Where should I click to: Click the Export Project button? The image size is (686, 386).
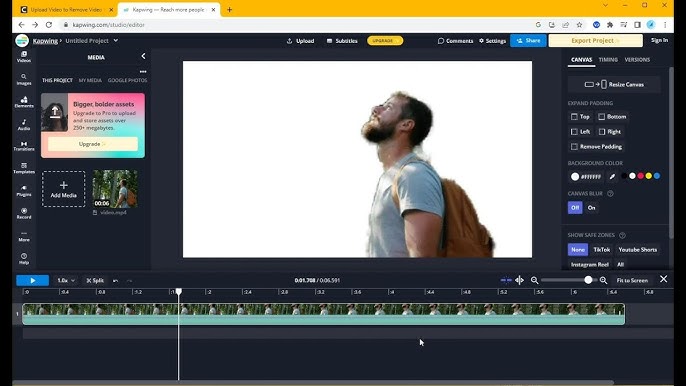pyautogui.click(x=595, y=41)
